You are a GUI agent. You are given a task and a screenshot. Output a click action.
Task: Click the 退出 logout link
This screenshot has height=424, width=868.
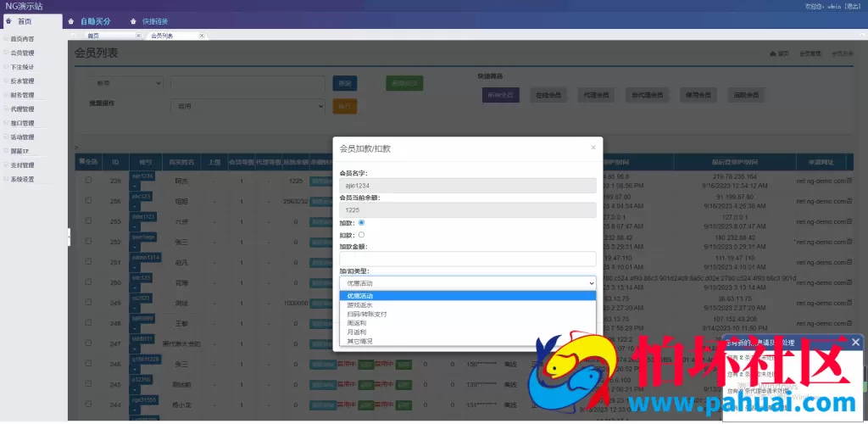point(853,6)
